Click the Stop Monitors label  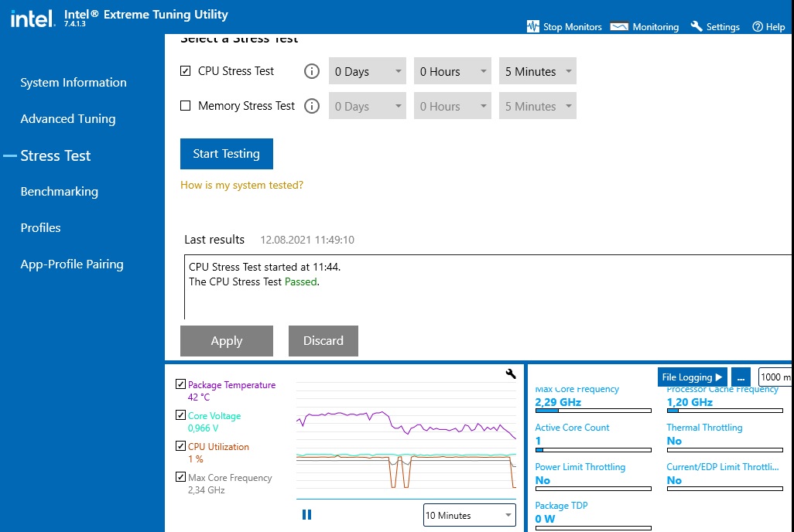point(572,27)
